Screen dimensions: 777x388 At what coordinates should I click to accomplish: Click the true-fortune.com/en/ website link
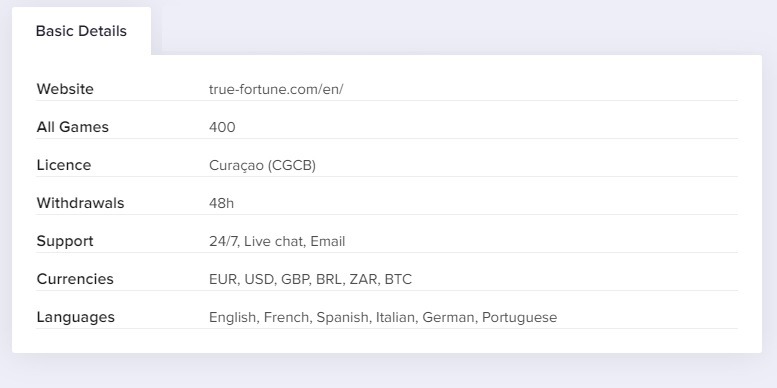point(276,89)
